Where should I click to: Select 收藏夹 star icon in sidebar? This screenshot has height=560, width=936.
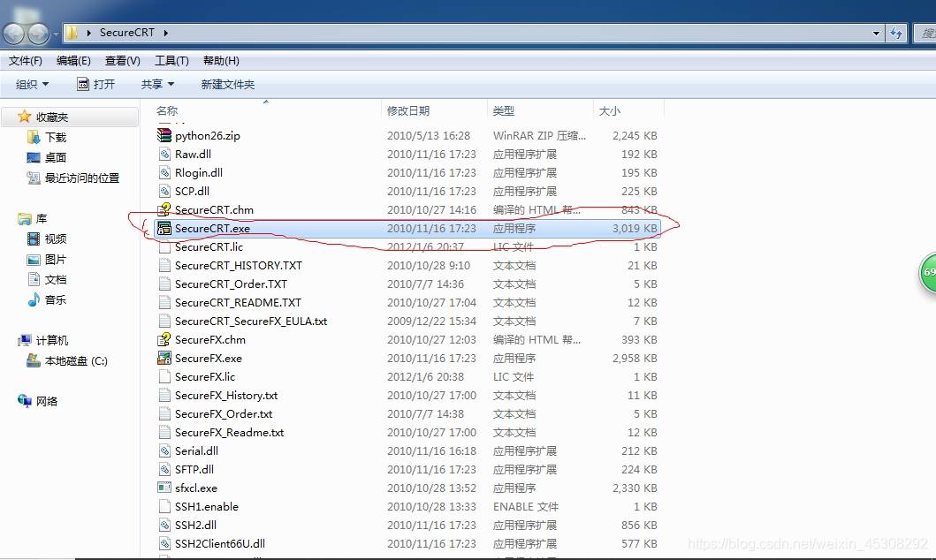coord(25,117)
